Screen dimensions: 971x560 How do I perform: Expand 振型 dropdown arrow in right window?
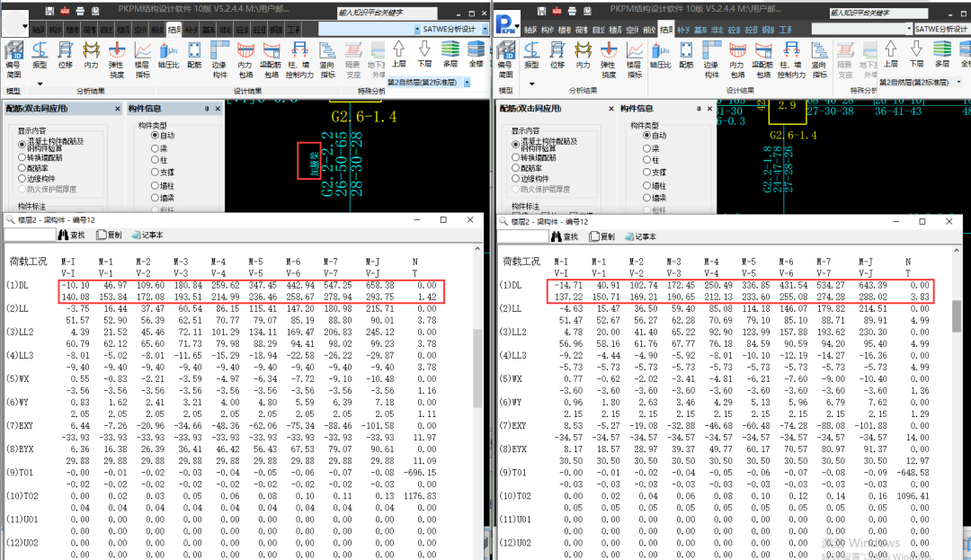tap(531, 84)
